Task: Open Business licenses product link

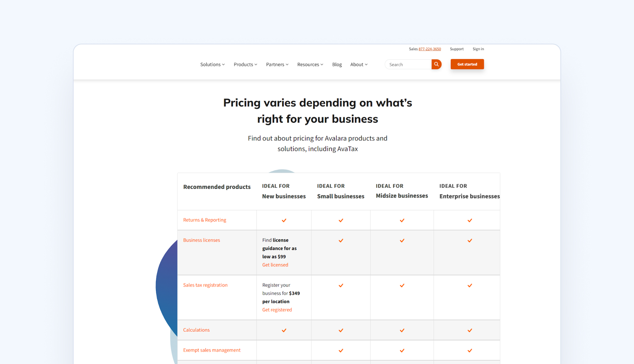Action: [x=201, y=240]
